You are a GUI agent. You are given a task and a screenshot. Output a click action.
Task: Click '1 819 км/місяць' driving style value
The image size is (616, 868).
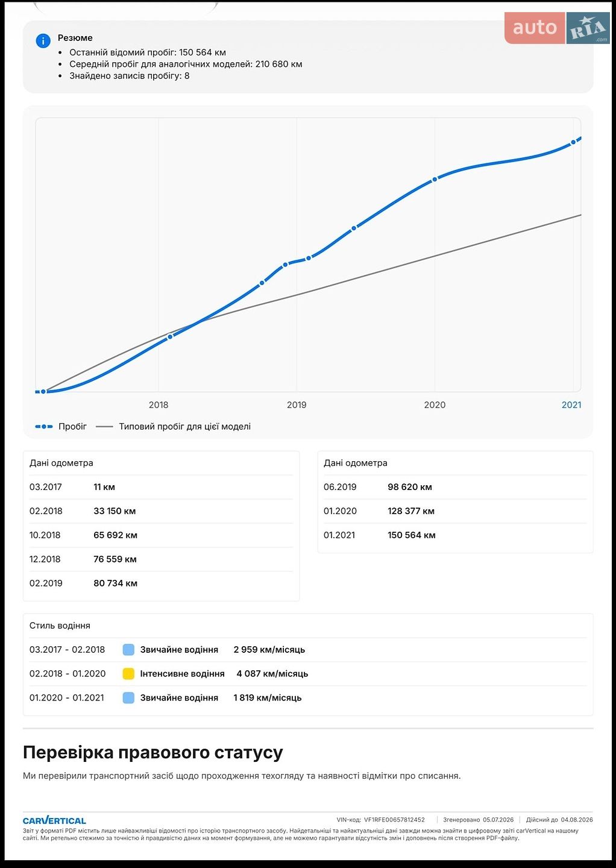(268, 698)
